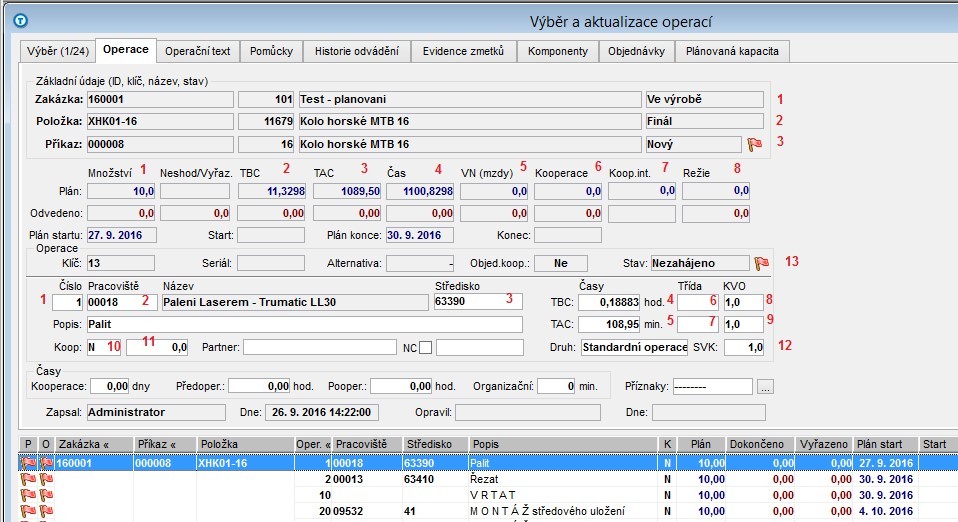Screen dimensions: 958x522
Task: Click the Zakázka field containing 160001
Action: point(160,100)
